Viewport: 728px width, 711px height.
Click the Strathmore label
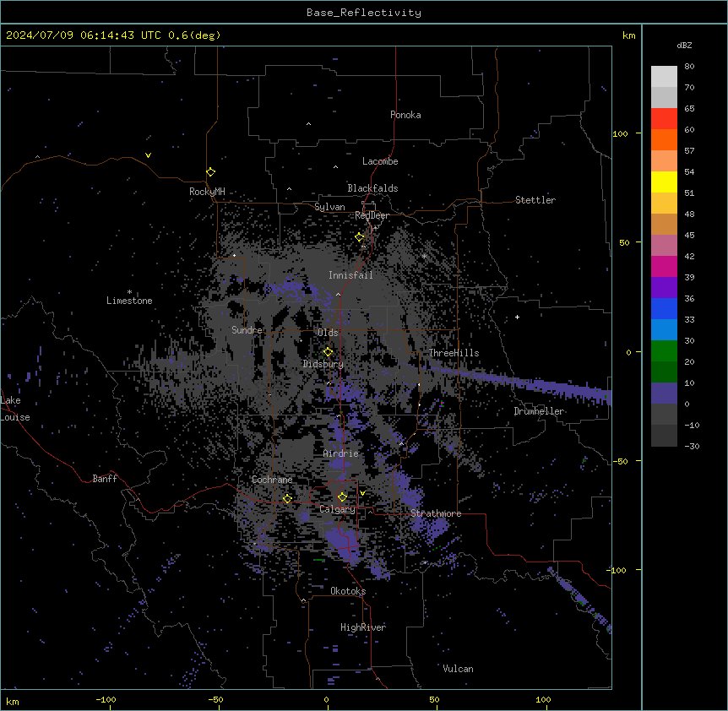(436, 513)
